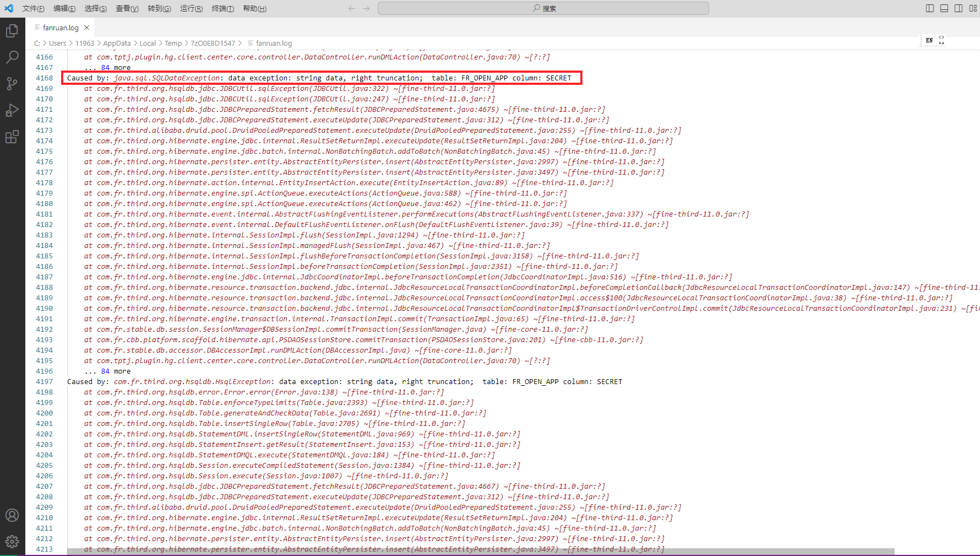The height and width of the screenshot is (556, 980).
Task: Expand the Local breadcrumb
Action: [x=148, y=43]
